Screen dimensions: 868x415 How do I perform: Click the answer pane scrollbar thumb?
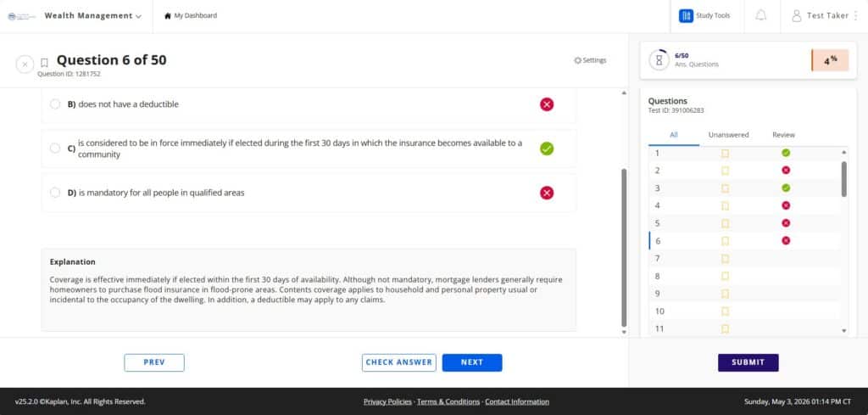click(x=625, y=248)
